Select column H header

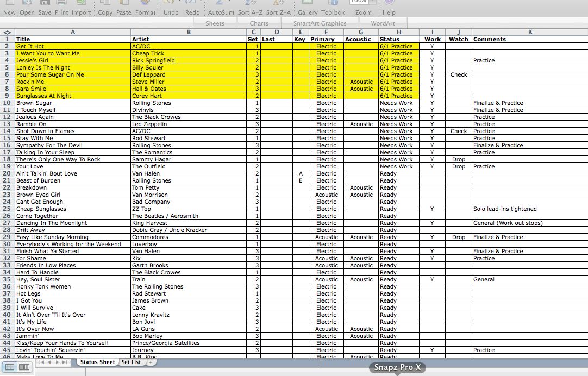tap(399, 32)
